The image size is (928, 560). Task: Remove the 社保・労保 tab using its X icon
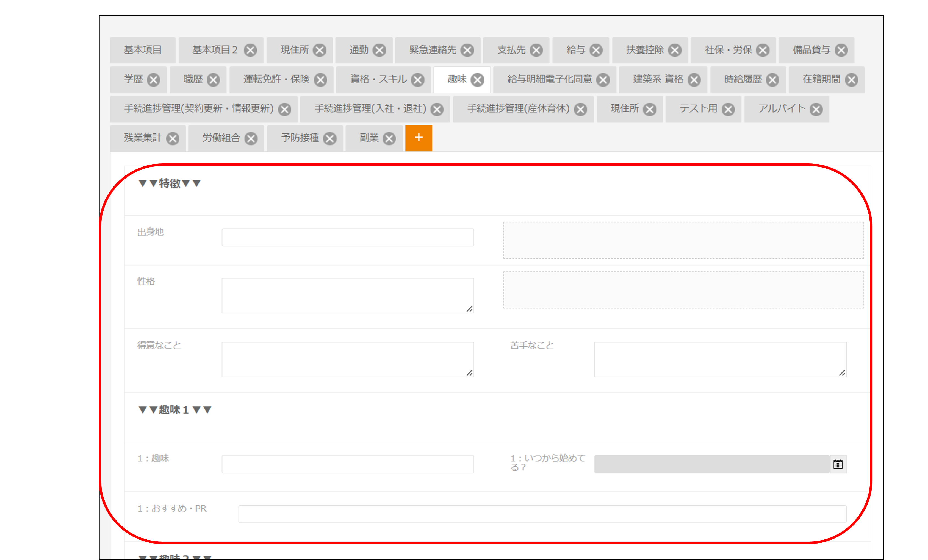point(763,50)
